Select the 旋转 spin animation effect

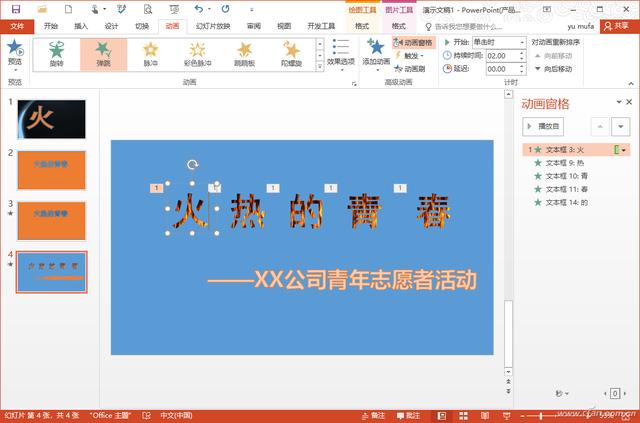tap(57, 54)
